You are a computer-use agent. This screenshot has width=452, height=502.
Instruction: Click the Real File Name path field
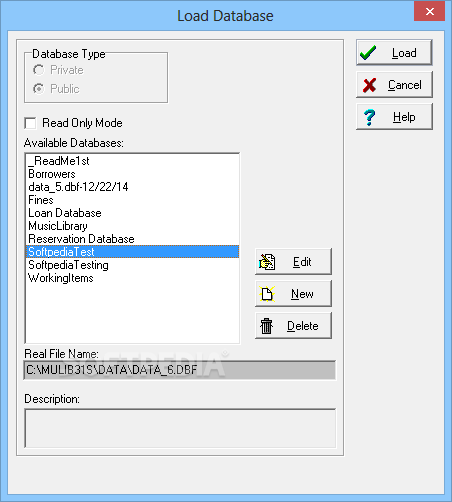click(180, 370)
